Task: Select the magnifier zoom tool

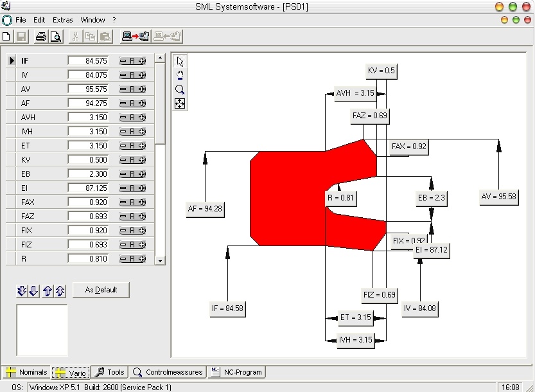Action: [x=180, y=89]
